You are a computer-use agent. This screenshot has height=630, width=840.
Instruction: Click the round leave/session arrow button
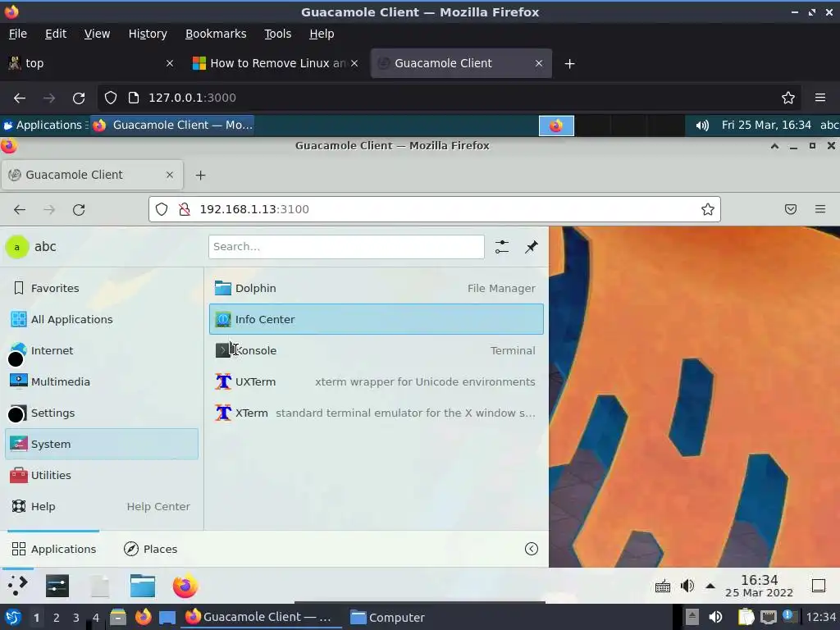(531, 549)
